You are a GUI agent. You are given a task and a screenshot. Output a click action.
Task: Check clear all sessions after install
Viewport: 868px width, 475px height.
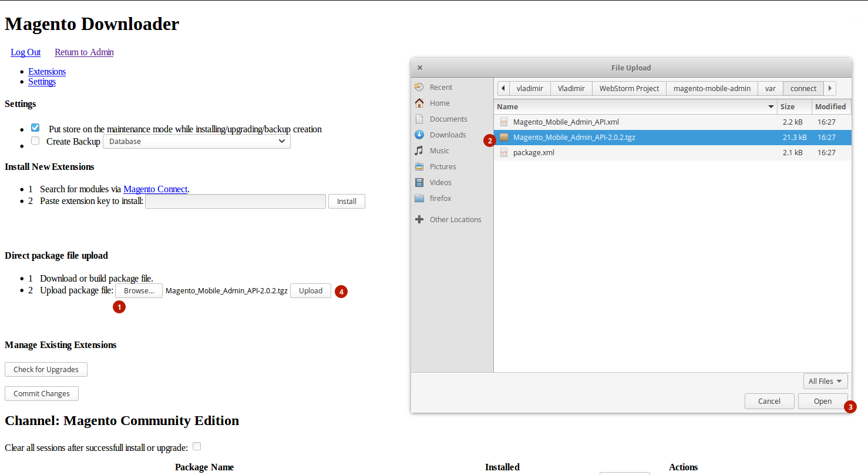point(197,446)
